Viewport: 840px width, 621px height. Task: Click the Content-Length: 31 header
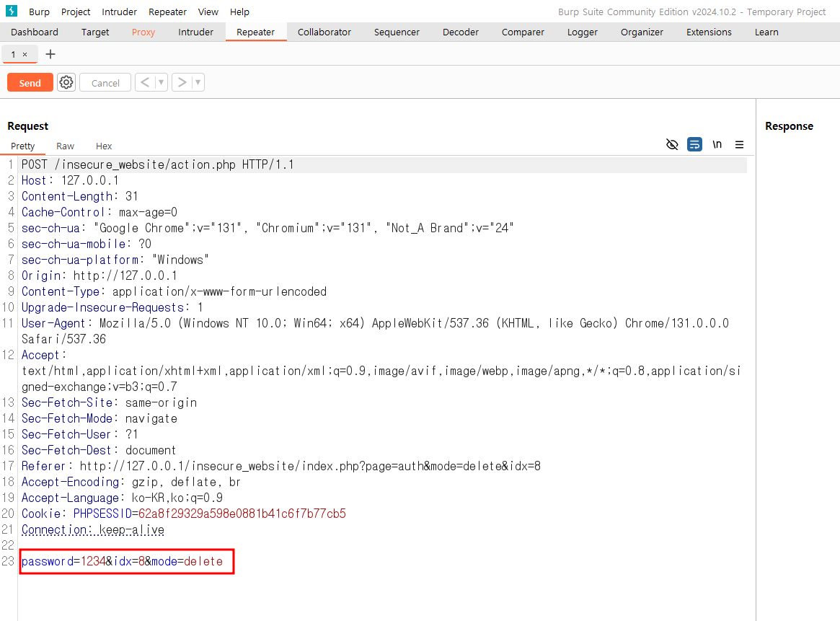tap(79, 196)
